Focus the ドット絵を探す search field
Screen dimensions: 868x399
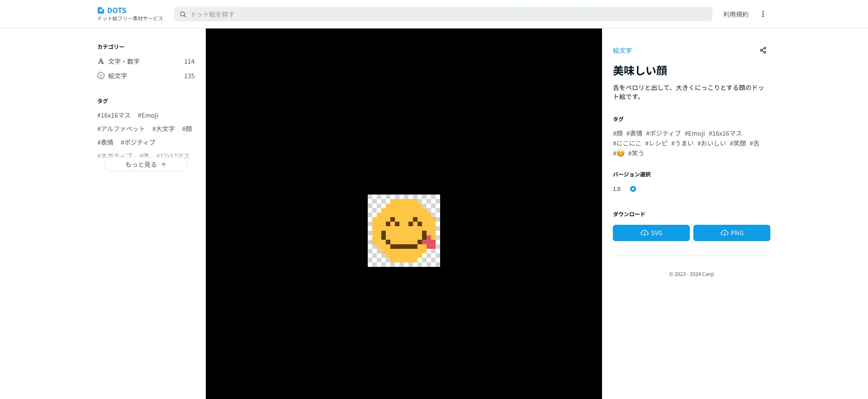(443, 14)
